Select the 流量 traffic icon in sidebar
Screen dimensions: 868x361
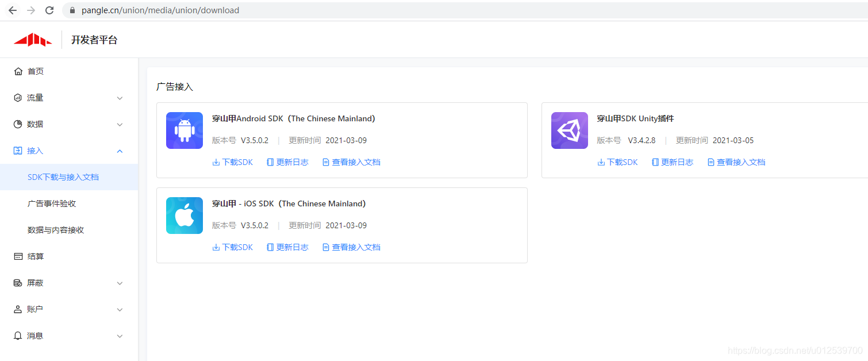tap(18, 97)
